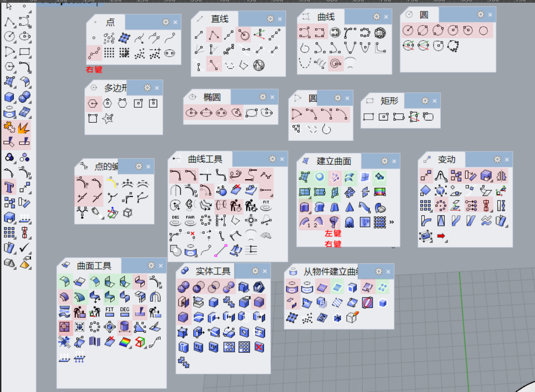Select the 变动 tab title
The width and height of the screenshot is (535, 392).
tap(447, 160)
